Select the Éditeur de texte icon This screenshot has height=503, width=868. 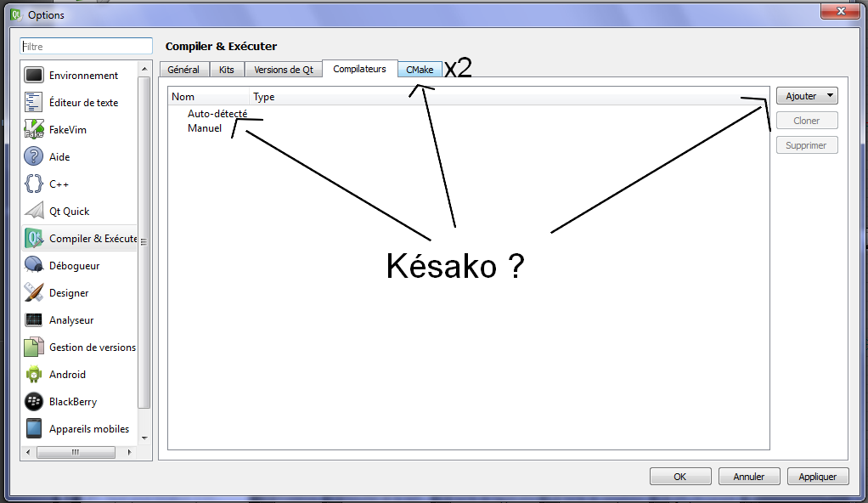pos(34,103)
